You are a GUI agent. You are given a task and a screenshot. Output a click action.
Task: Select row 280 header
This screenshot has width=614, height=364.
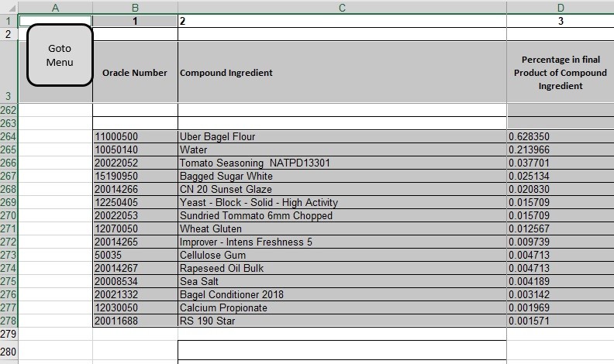[9, 352]
